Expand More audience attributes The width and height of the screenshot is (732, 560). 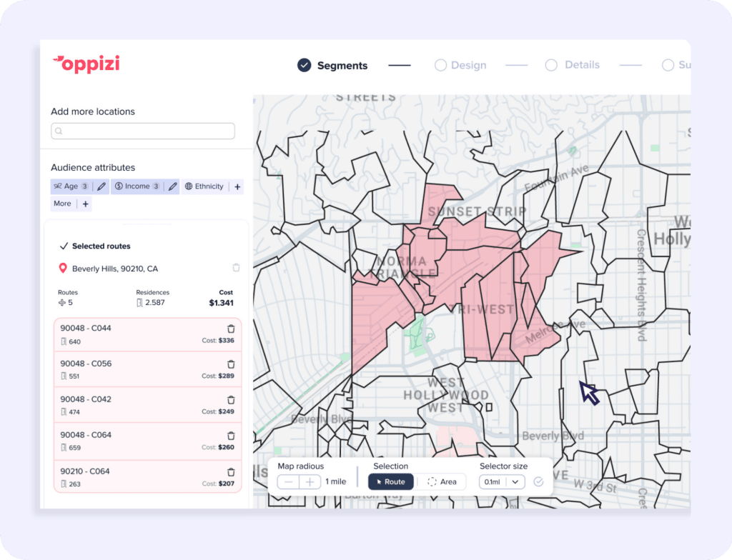(86, 204)
